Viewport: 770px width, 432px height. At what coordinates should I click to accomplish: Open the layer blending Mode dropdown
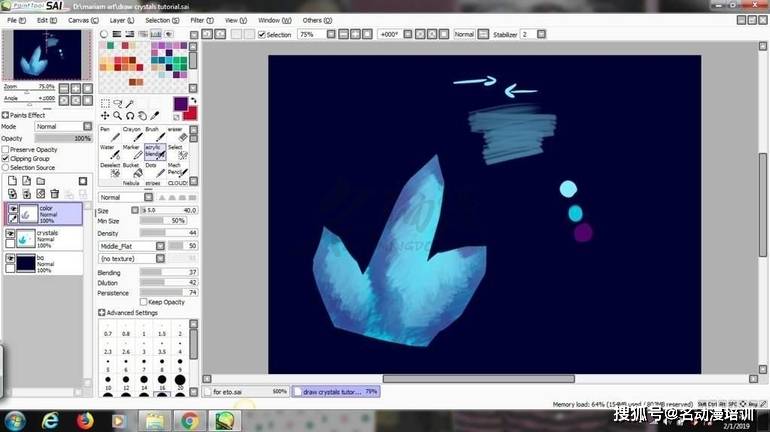pyautogui.click(x=62, y=127)
